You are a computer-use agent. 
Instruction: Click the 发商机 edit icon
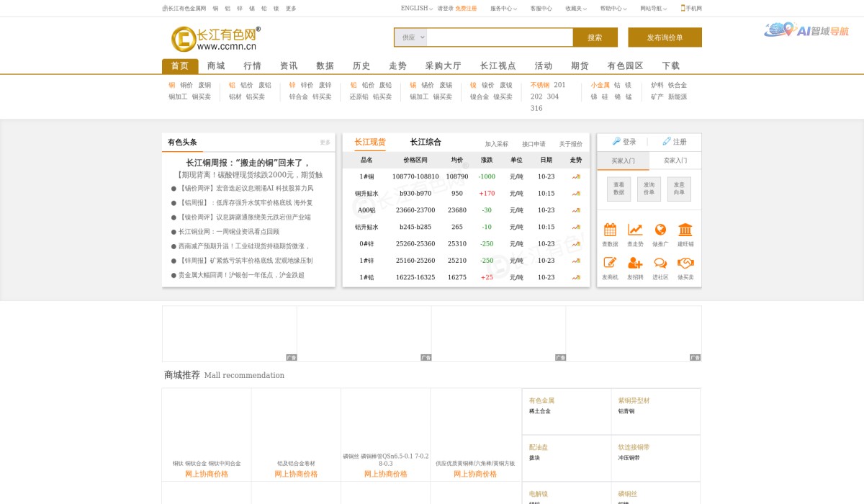tap(610, 263)
